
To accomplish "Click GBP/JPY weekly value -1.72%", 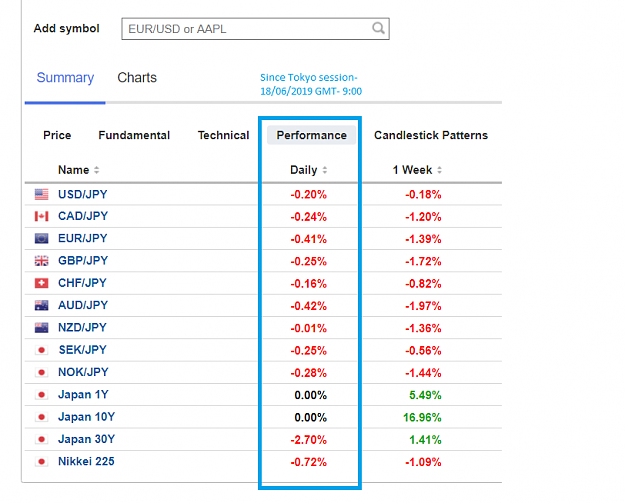I will tap(423, 261).
